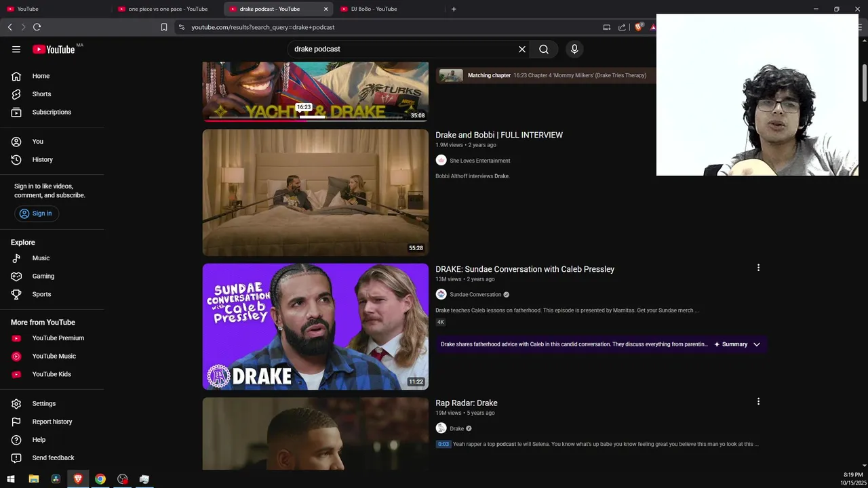The height and width of the screenshot is (488, 868).
Task: Open a new browser tab
Action: [454, 9]
